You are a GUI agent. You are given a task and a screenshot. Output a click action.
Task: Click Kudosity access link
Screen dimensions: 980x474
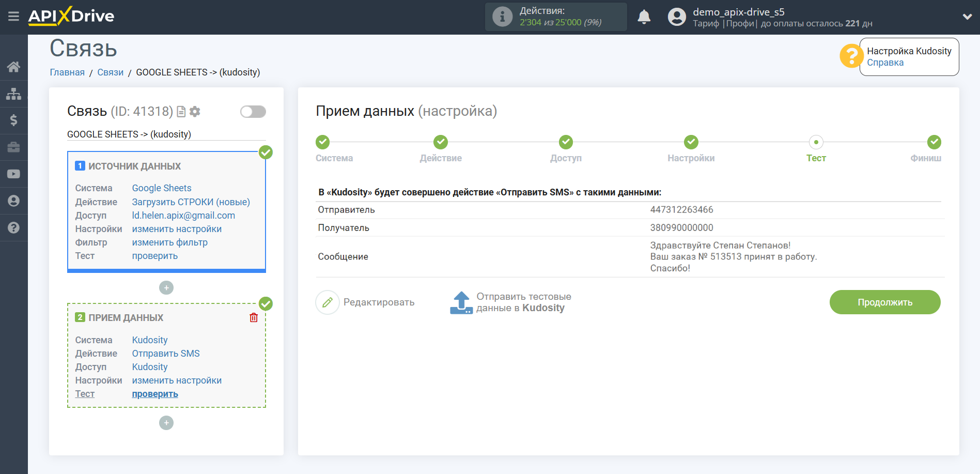150,367
